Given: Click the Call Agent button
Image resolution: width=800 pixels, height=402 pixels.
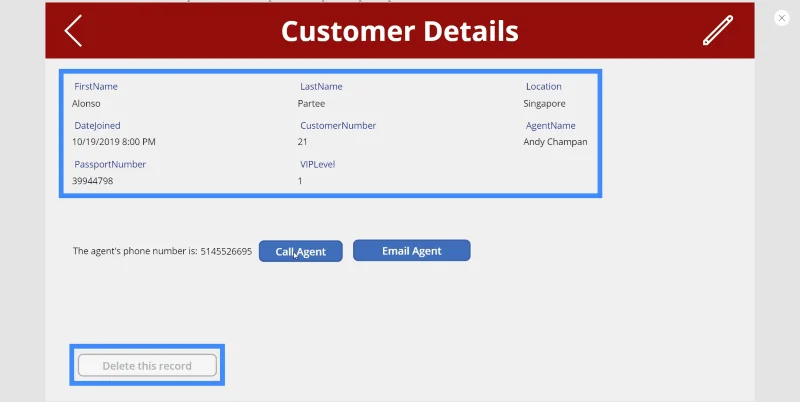Looking at the screenshot, I should pos(301,251).
